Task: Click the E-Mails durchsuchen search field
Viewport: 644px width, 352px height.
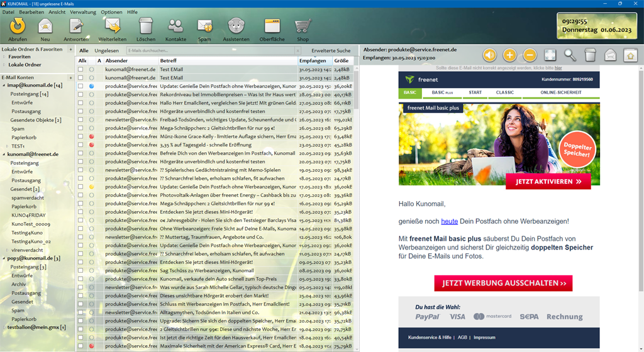Action: [211, 50]
